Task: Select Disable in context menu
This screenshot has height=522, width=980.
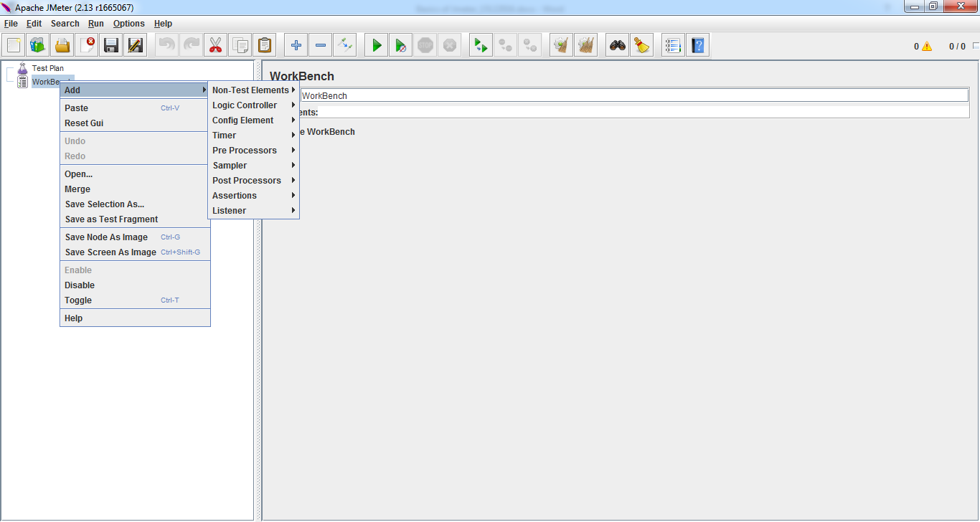Action: tap(135, 285)
